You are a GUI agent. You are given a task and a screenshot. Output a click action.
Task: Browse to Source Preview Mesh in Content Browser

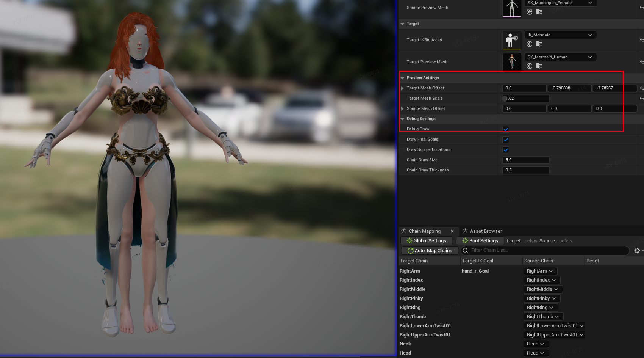(x=539, y=12)
